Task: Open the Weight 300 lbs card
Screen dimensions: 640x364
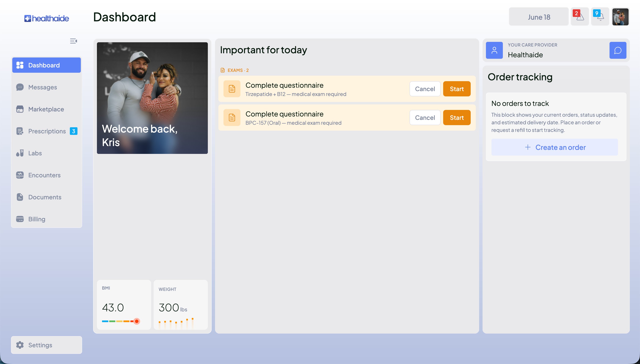Action: [x=181, y=305]
